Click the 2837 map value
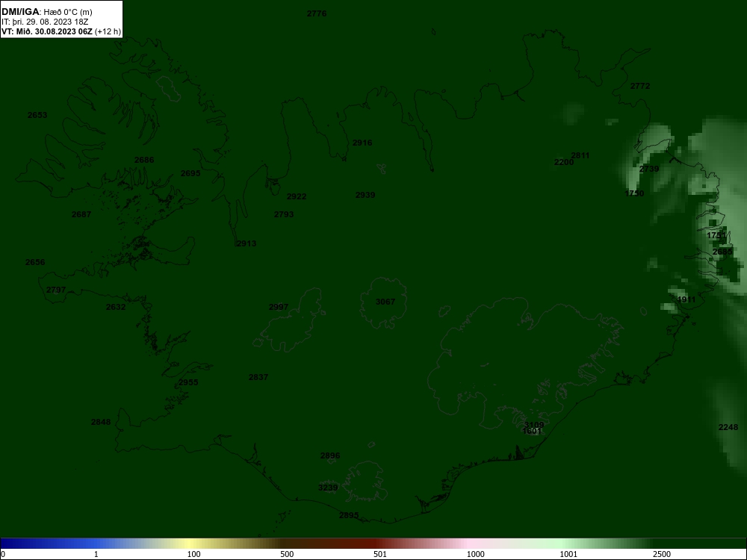The width and height of the screenshot is (747, 560). click(x=258, y=377)
